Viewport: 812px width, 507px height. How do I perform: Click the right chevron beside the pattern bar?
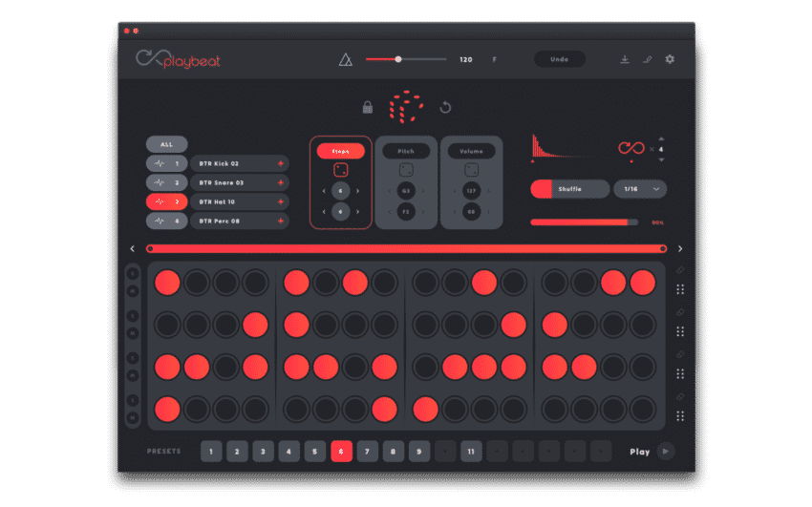(680, 249)
